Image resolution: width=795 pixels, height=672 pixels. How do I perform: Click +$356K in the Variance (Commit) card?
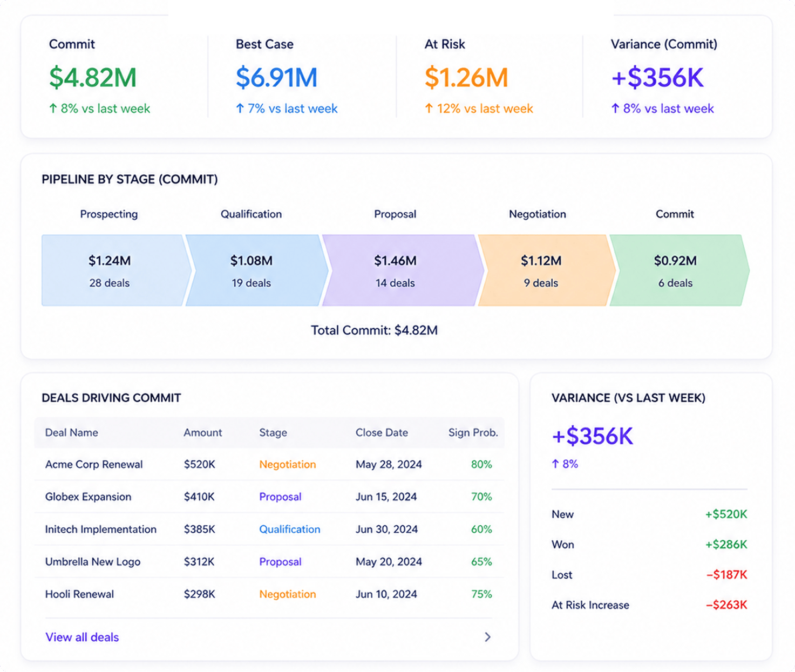tap(657, 77)
